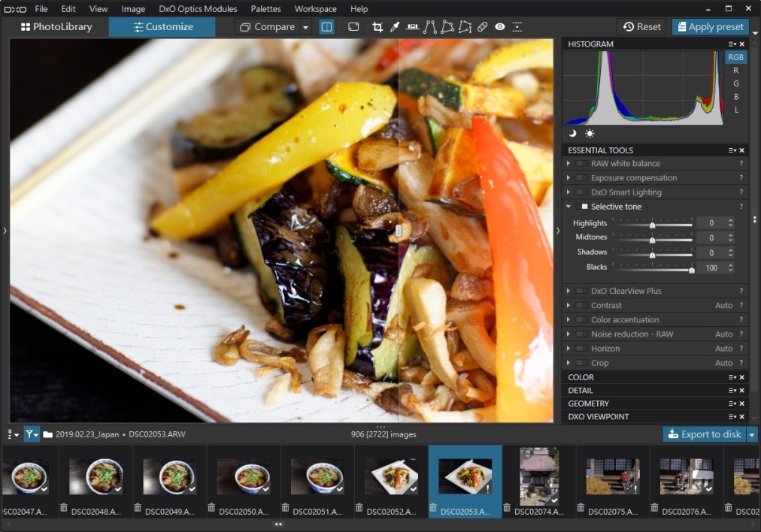Toggle Exposure compensation switch

[x=582, y=178]
